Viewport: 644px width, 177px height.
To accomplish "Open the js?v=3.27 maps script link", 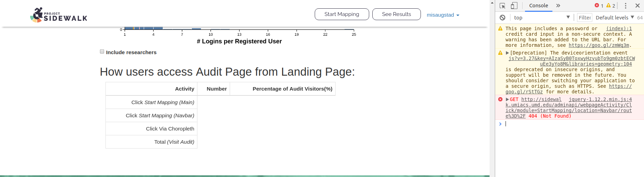I will pos(572,61).
